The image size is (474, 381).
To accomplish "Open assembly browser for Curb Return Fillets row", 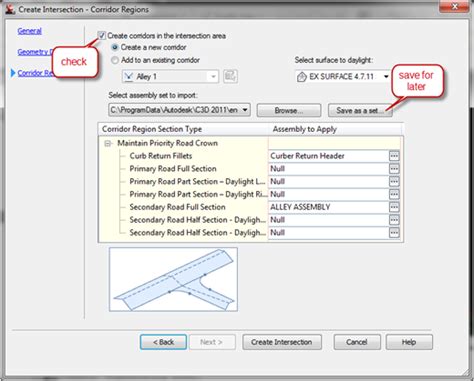I will (394, 156).
